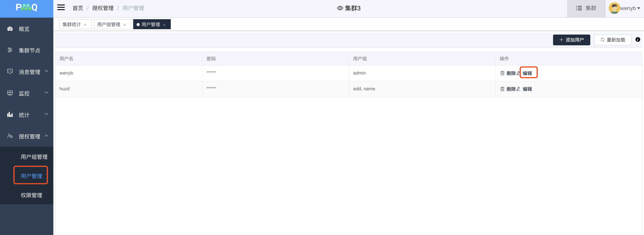Delete user huzd via trash icon
The image size is (644, 235).
[502, 89]
